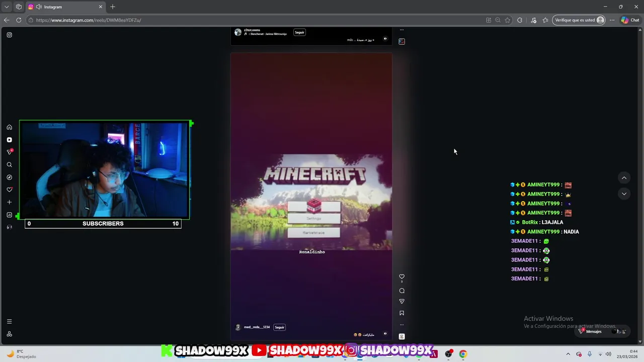The height and width of the screenshot is (362, 644).
Task: Open the zoom magnifier in address bar
Action: click(498, 20)
